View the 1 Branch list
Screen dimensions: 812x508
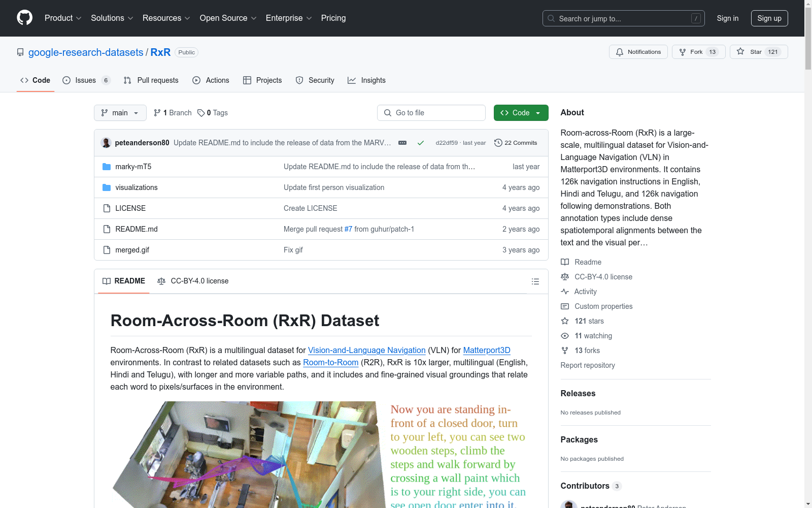173,113
